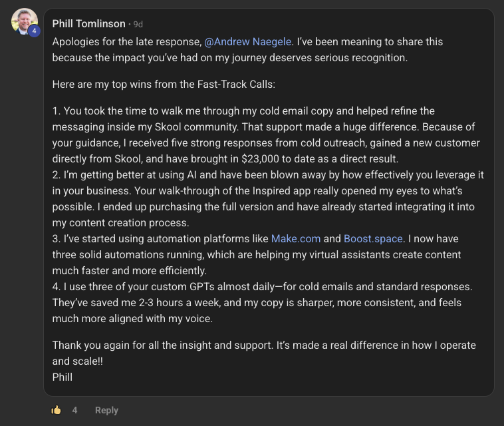Click the 'Phill' signature line
This screenshot has width=504, height=426.
(x=63, y=377)
